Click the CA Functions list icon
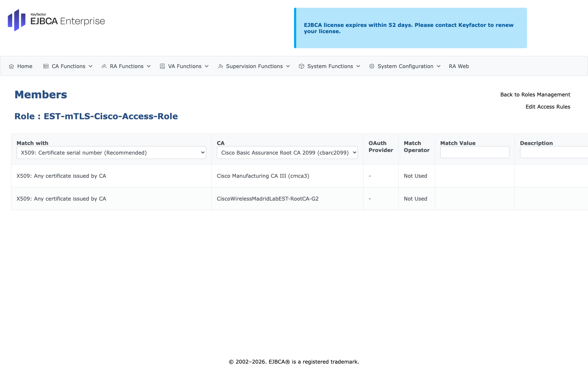Screen dimensions: 588x368 [x=46, y=66]
